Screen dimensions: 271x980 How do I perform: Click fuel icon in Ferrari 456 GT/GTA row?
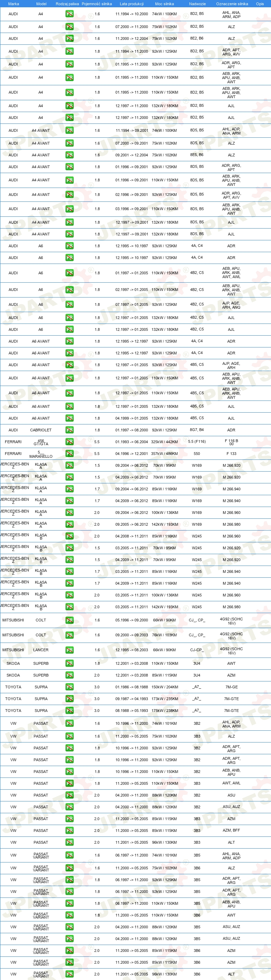(70, 442)
